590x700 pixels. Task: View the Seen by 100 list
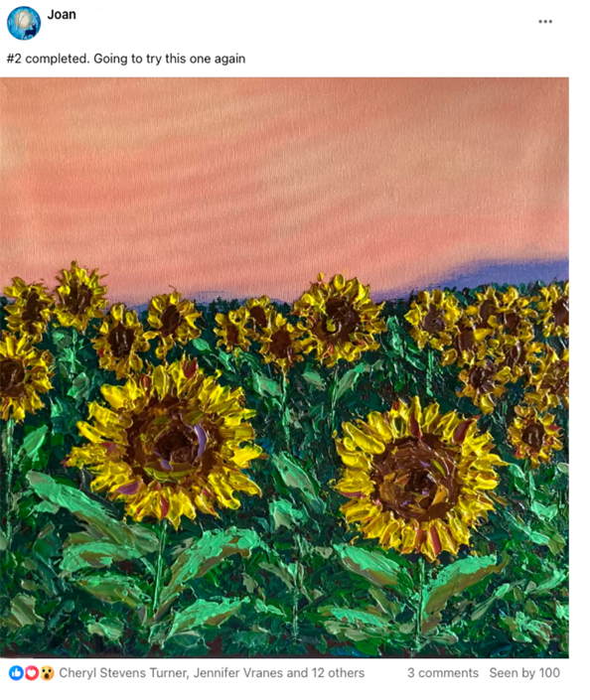pyautogui.click(x=524, y=673)
